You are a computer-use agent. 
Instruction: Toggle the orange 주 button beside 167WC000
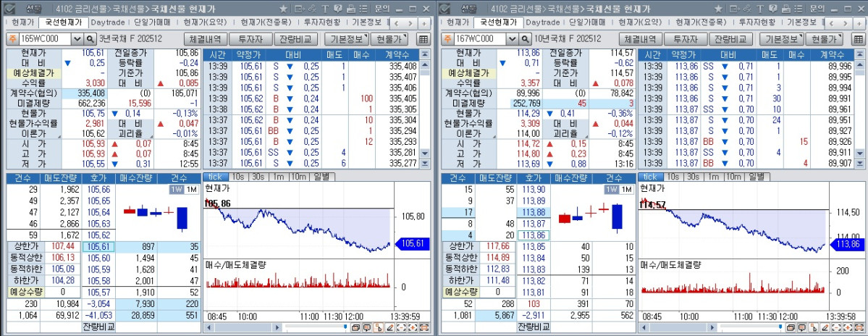pos(447,39)
